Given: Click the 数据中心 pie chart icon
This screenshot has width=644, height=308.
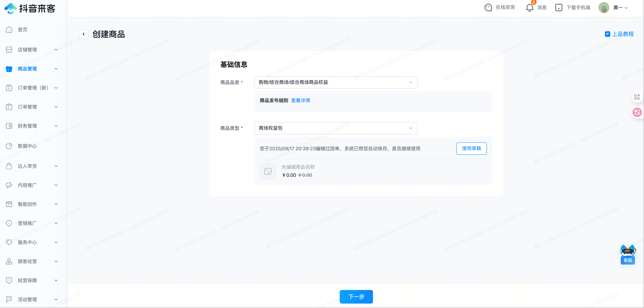Looking at the screenshot, I should coord(9,146).
